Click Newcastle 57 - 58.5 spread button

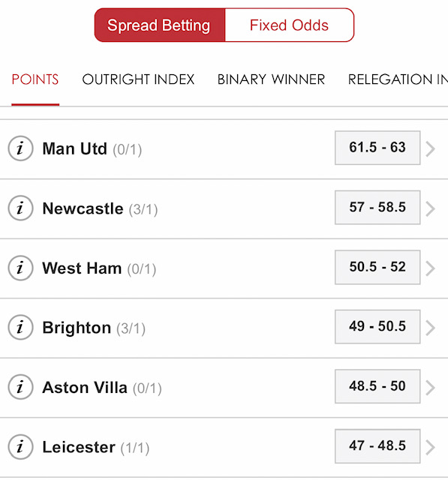pos(377,208)
